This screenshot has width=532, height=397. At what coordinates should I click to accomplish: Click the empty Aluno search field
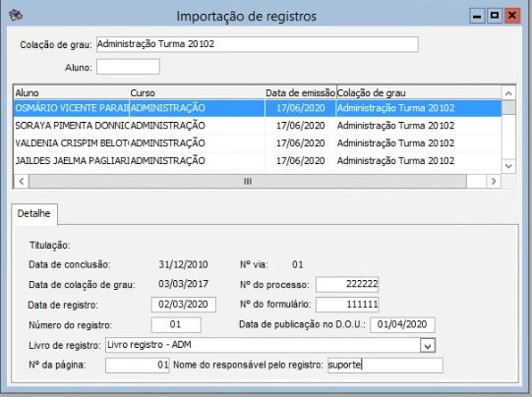coord(128,67)
